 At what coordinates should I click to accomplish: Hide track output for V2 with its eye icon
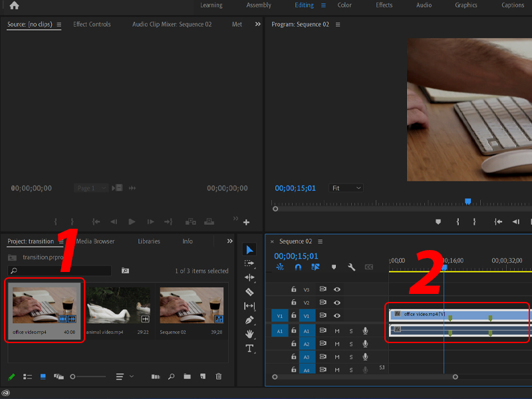point(338,303)
